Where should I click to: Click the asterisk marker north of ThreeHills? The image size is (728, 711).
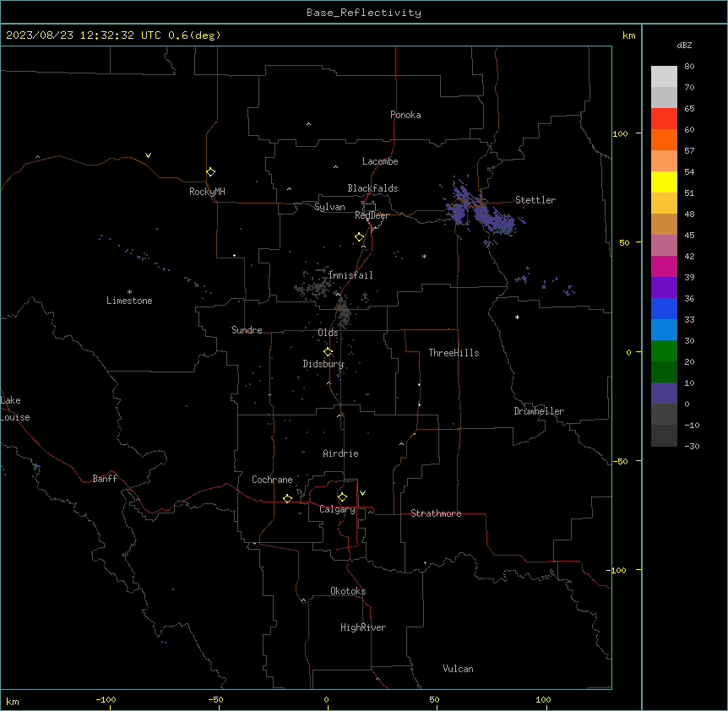pyautogui.click(x=424, y=256)
